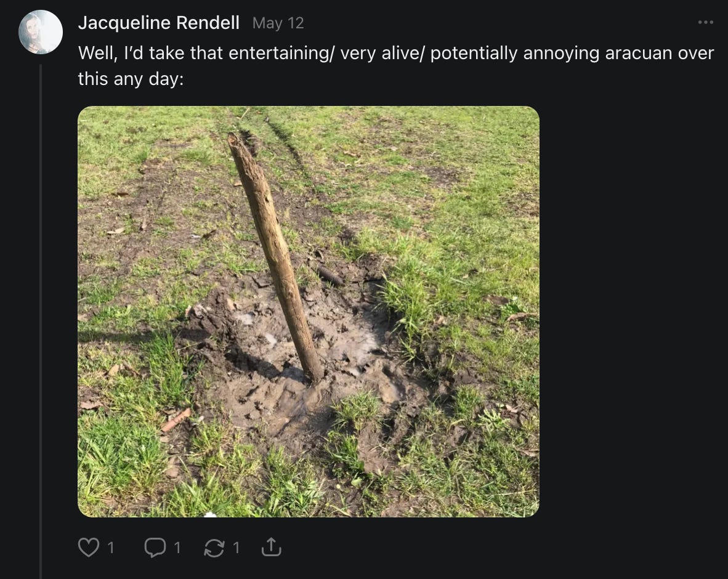Like the post with the heart icon
Image resolution: width=728 pixels, height=579 pixels.
click(87, 548)
